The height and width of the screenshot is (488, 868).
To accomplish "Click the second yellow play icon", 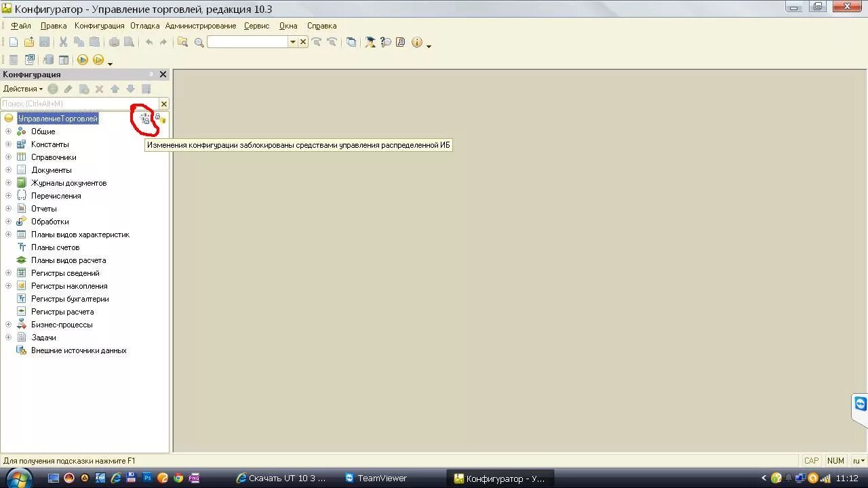I will [98, 60].
